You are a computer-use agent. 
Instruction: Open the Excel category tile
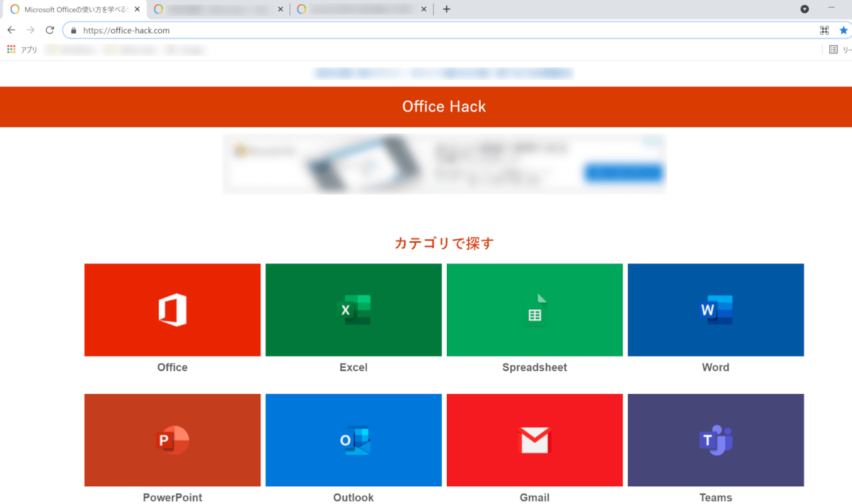tap(354, 310)
